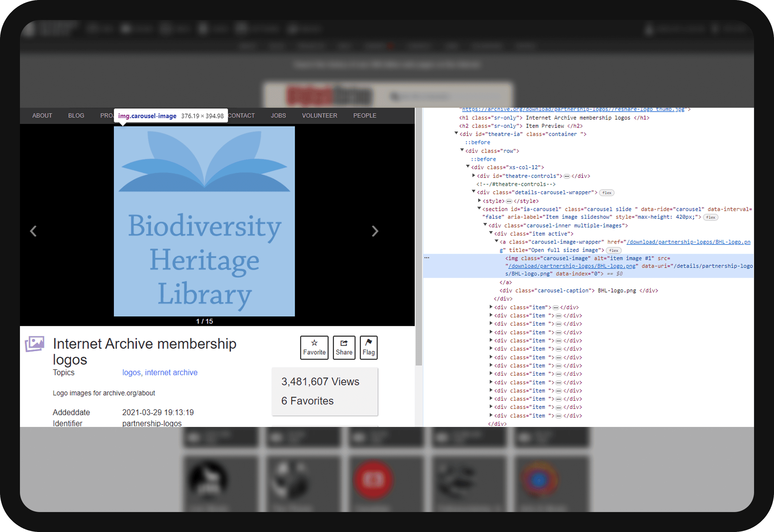Expand the div id="theatre-controls" node
Screen dimensions: 774x532
point(474,175)
